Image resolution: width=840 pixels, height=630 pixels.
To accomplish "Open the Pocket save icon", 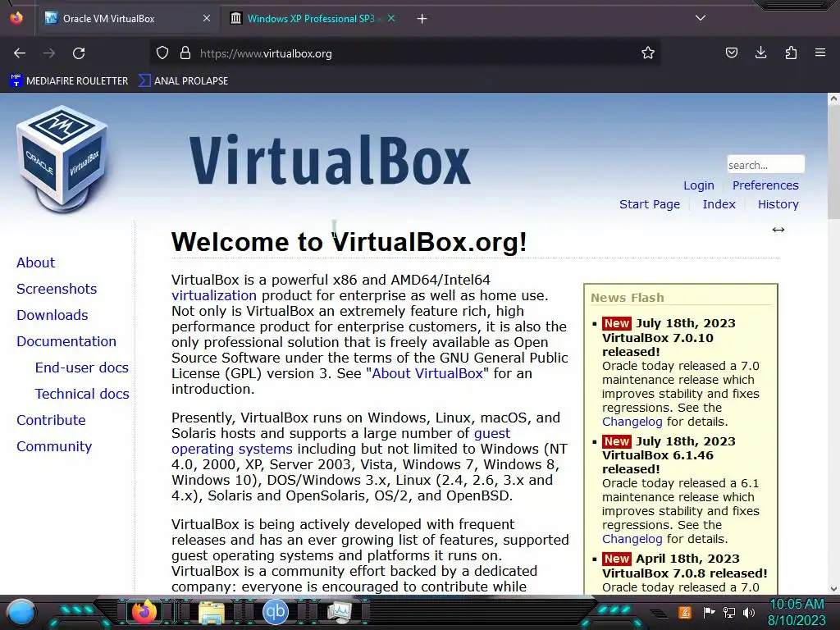I will pyautogui.click(x=731, y=52).
